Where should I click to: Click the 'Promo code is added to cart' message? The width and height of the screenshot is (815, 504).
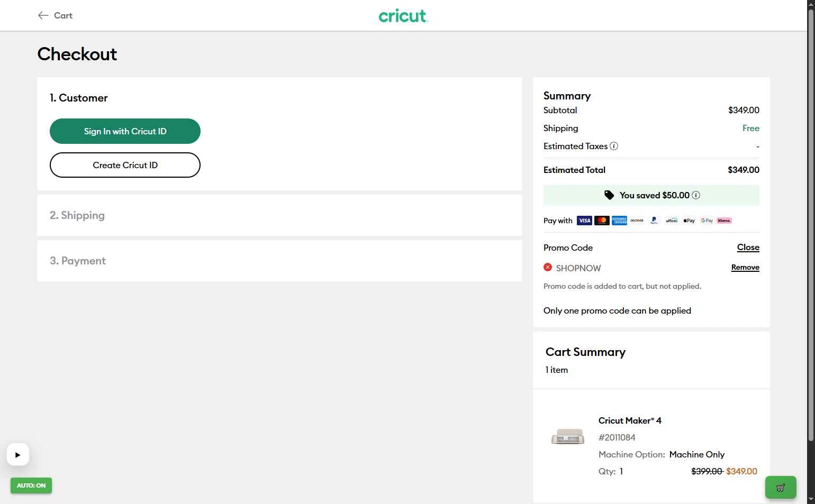point(622,286)
